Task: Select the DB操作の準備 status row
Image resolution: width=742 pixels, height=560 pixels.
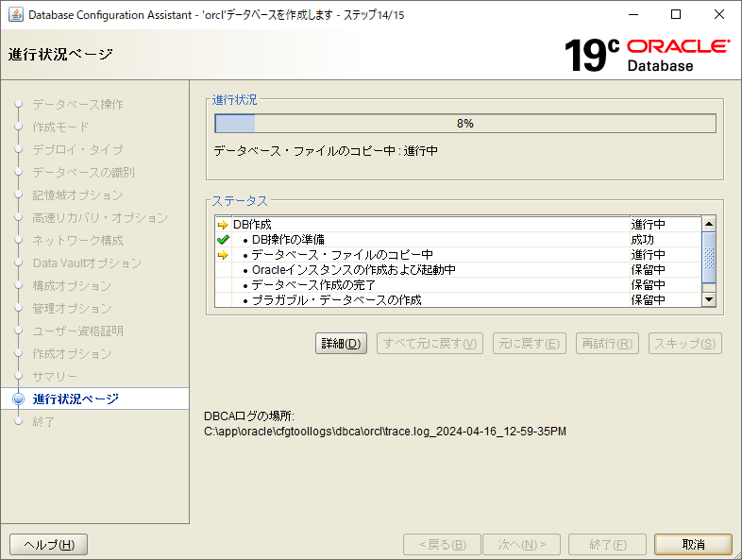Action: click(458, 240)
